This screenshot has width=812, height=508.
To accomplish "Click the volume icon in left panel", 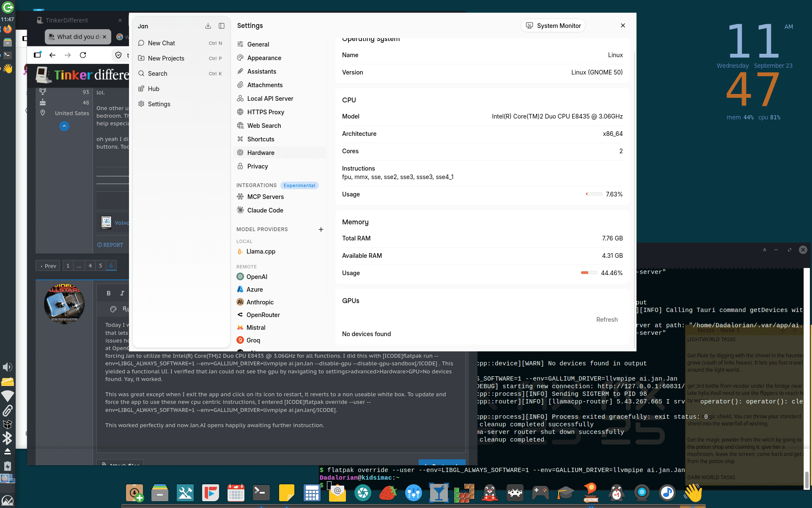I will 8,367.
